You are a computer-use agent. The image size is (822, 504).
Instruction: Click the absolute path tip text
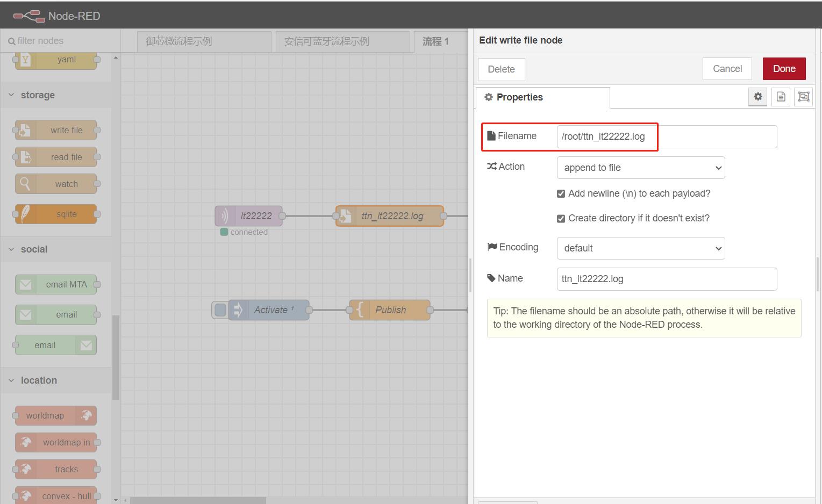coord(644,318)
